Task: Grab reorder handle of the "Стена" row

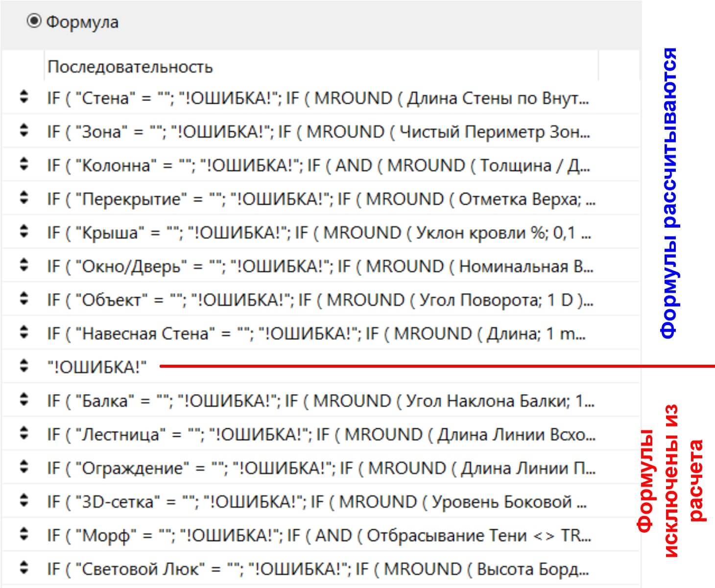Action: (x=24, y=97)
